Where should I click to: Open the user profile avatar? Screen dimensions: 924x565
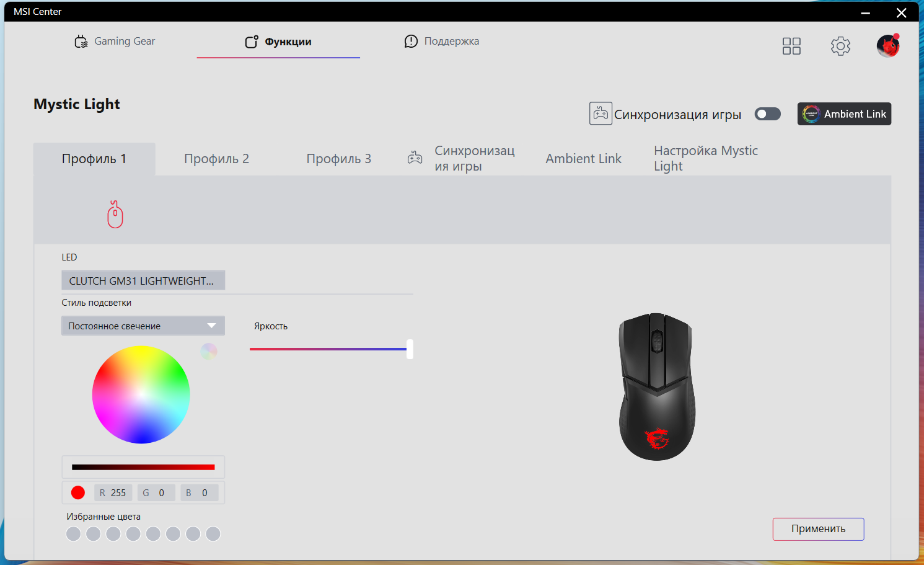pyautogui.click(x=888, y=45)
